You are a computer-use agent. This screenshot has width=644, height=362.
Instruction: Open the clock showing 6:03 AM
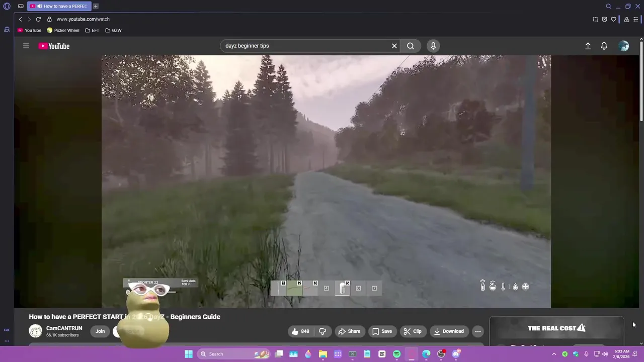pos(621,354)
